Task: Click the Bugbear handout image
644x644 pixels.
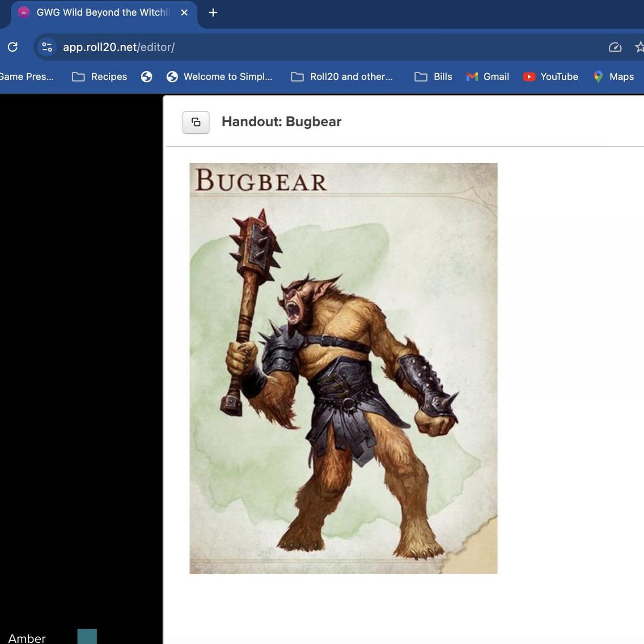Action: [x=343, y=368]
